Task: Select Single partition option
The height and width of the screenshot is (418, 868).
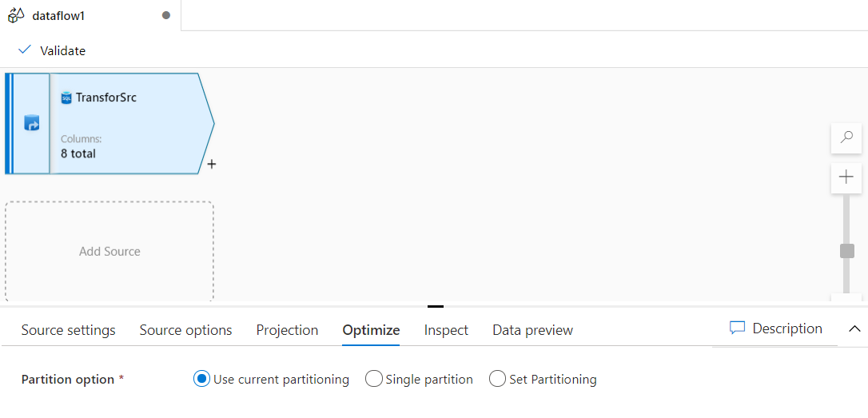Action: point(373,379)
